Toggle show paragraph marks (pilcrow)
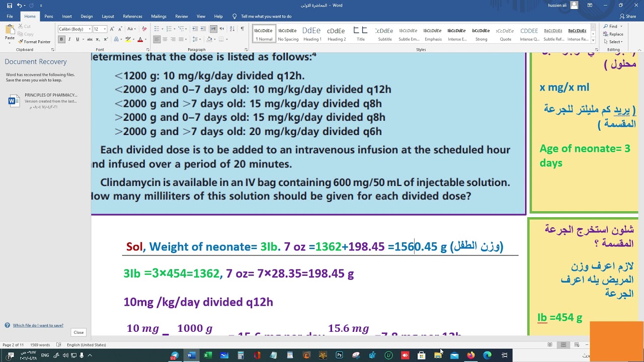This screenshot has height=362, width=644. click(242, 29)
